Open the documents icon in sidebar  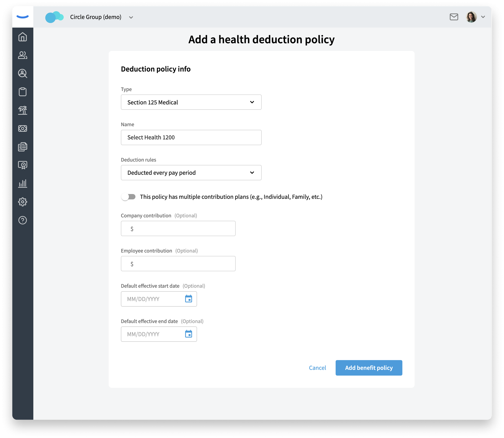[22, 147]
